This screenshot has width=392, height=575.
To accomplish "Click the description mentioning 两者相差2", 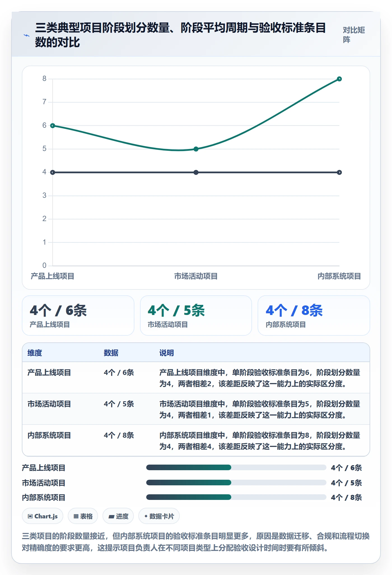I will (x=260, y=378).
